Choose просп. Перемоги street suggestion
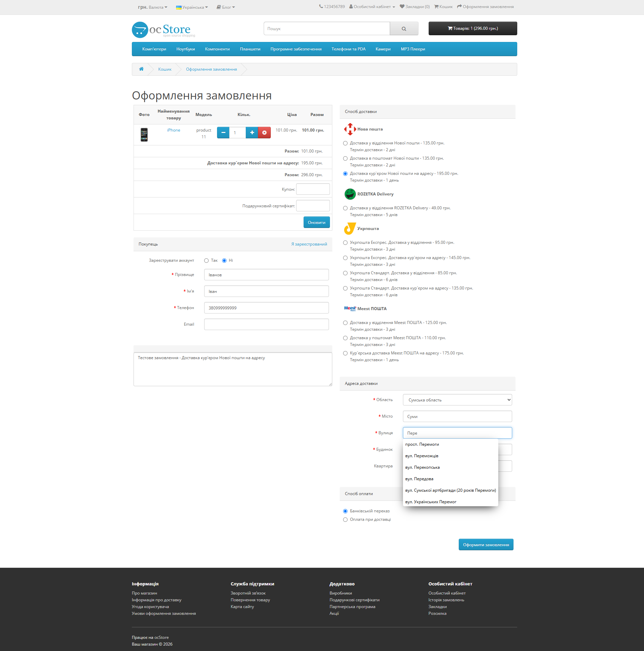The height and width of the screenshot is (651, 644). [x=451, y=444]
